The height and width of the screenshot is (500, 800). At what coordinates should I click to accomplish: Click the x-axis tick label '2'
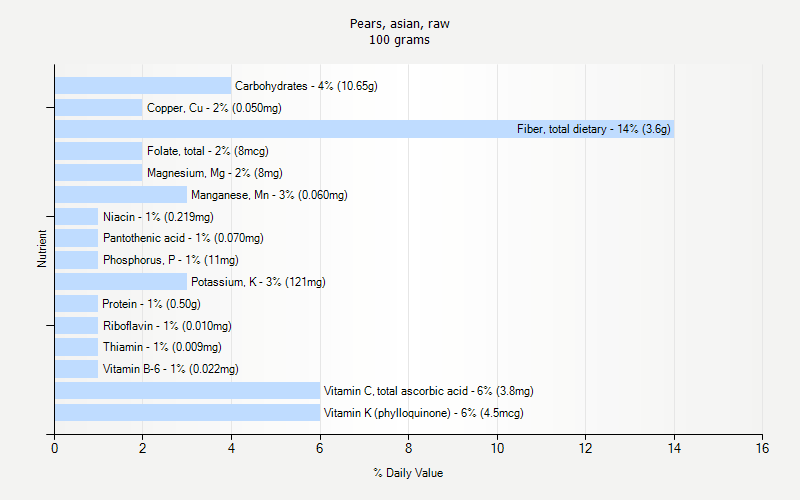point(142,448)
